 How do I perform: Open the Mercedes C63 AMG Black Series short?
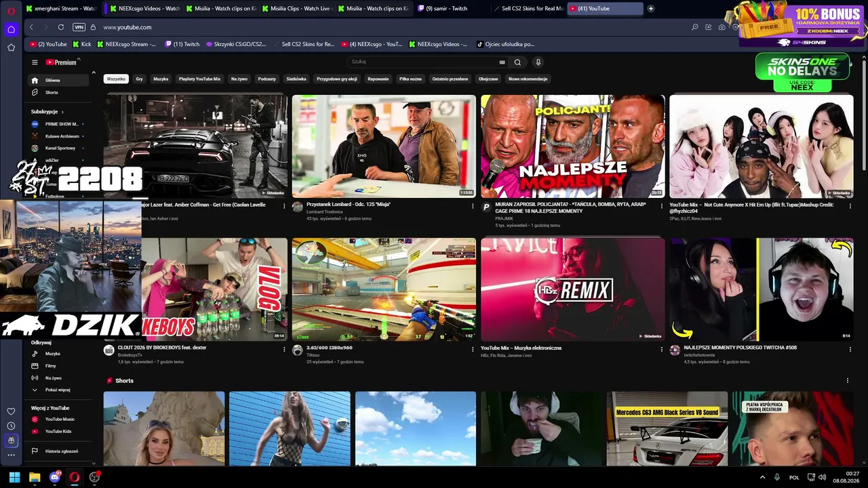(x=667, y=428)
